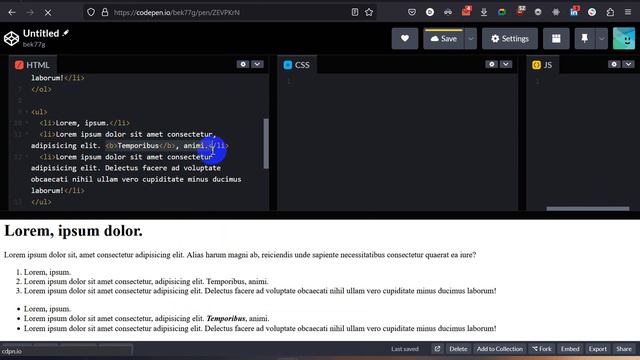Open the downloads arrow icon
The height and width of the screenshot is (360, 640).
(x=484, y=12)
